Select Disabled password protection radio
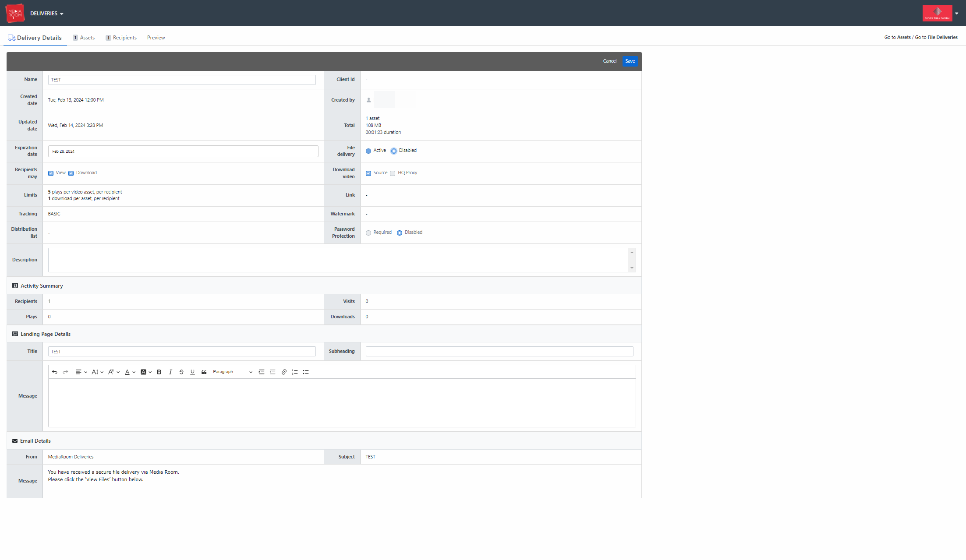Image resolution: width=966 pixels, height=560 pixels. [x=400, y=233]
